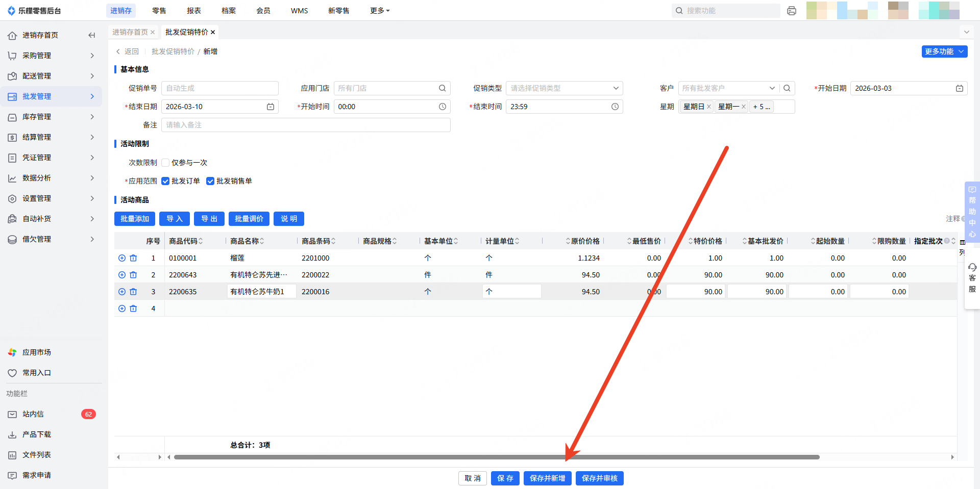Toggle 仅参与一次 checkbox
This screenshot has width=980, height=489.
point(165,163)
